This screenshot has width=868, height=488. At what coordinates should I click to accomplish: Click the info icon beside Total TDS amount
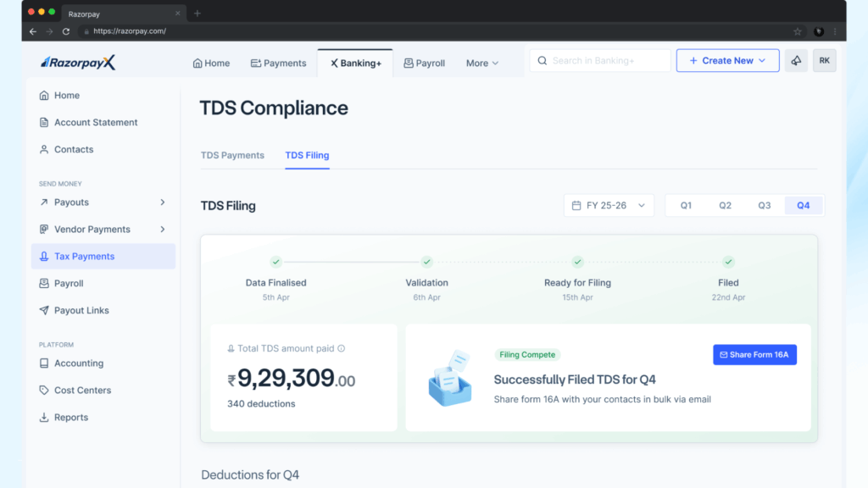[x=342, y=348]
